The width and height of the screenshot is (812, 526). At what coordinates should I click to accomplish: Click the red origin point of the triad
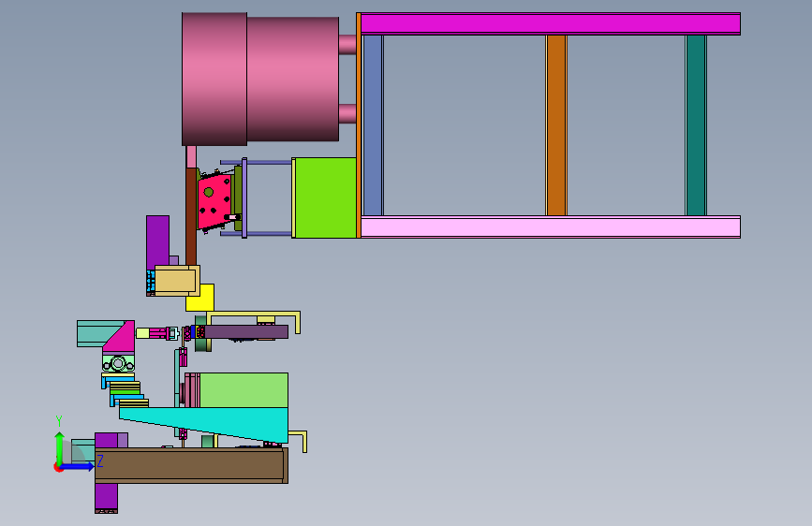click(58, 467)
